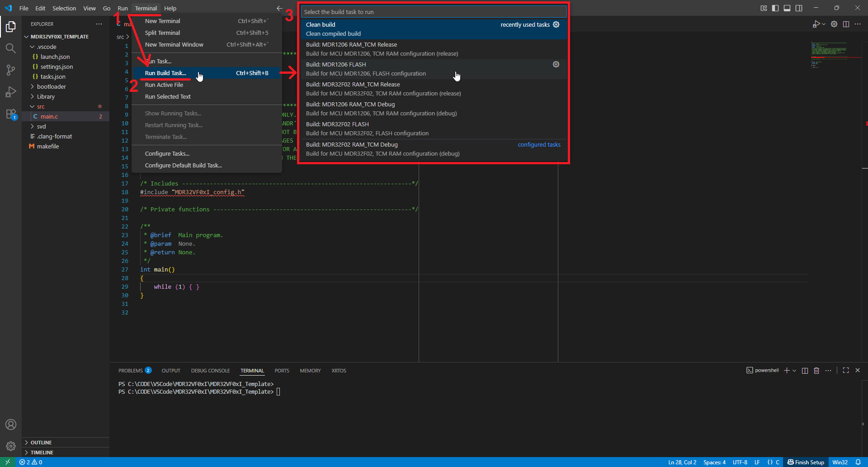Viewport: 868px width, 467px height.
Task: Toggle the primary side bar layout button
Action: pyautogui.click(x=775, y=8)
